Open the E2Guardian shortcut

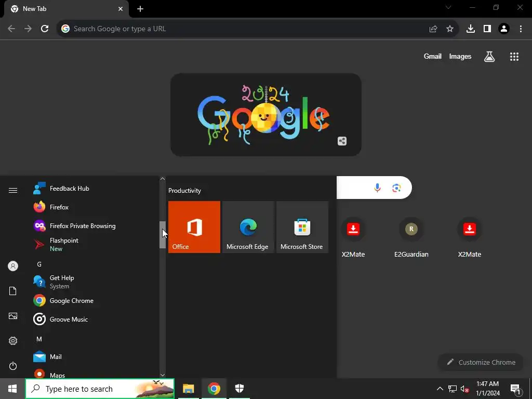(x=411, y=238)
